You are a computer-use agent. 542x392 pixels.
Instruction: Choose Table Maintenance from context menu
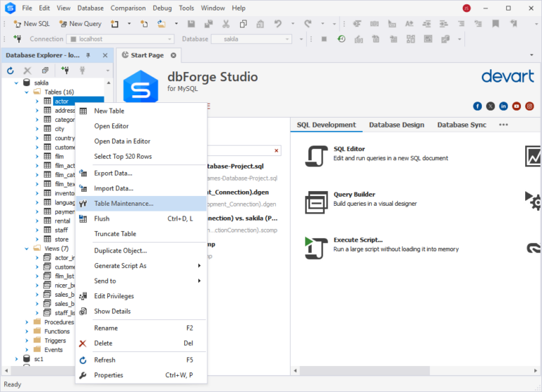click(x=124, y=204)
